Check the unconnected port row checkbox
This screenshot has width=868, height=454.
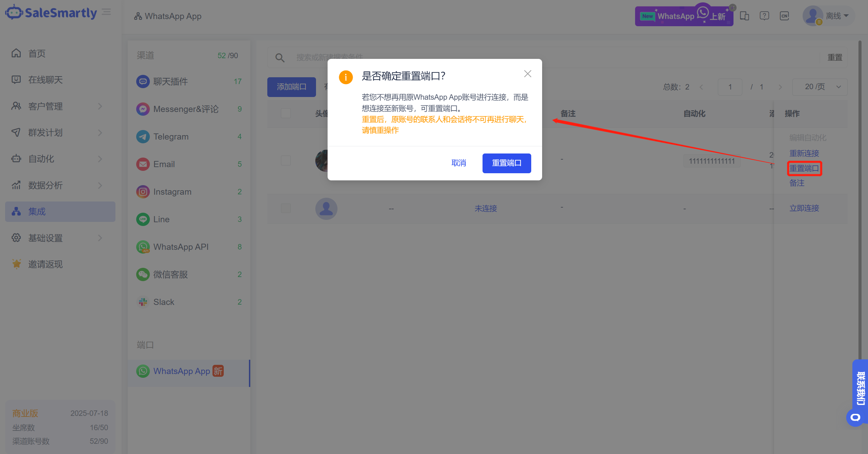coord(286,208)
